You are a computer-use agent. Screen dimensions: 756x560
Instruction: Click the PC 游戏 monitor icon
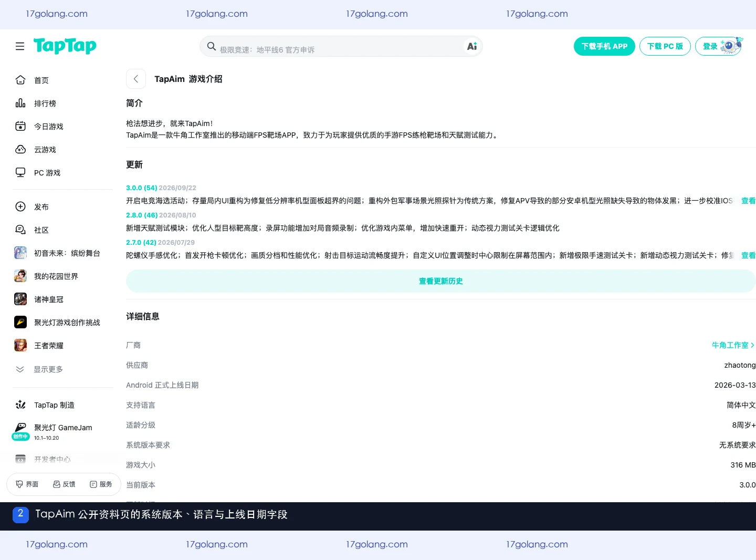pyautogui.click(x=20, y=172)
